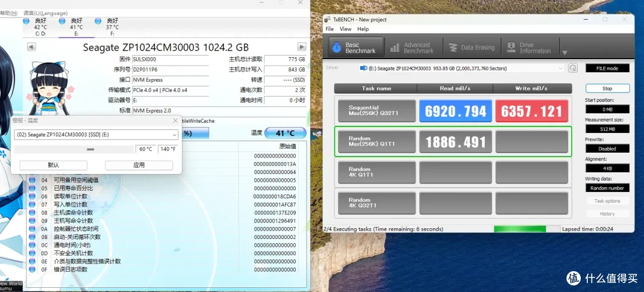Select the 主机读命令计数 row
Screen dimensions: 644x292
tap(163, 212)
